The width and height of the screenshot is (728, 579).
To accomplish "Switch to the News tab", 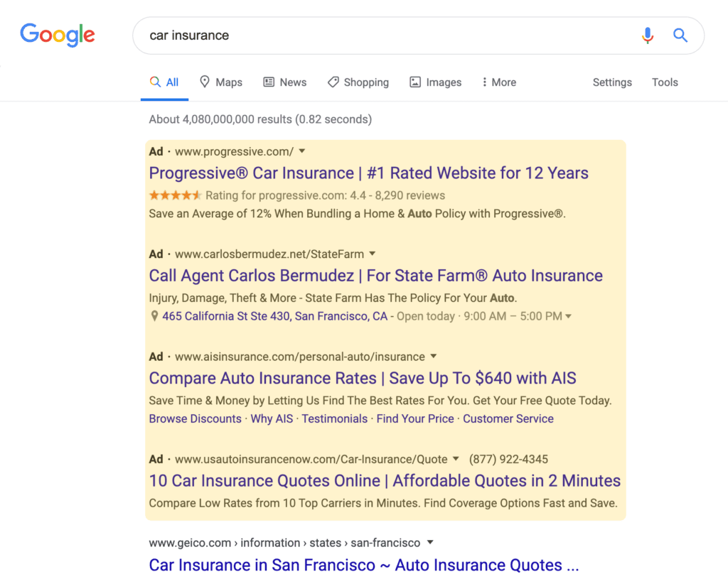I will click(x=284, y=82).
